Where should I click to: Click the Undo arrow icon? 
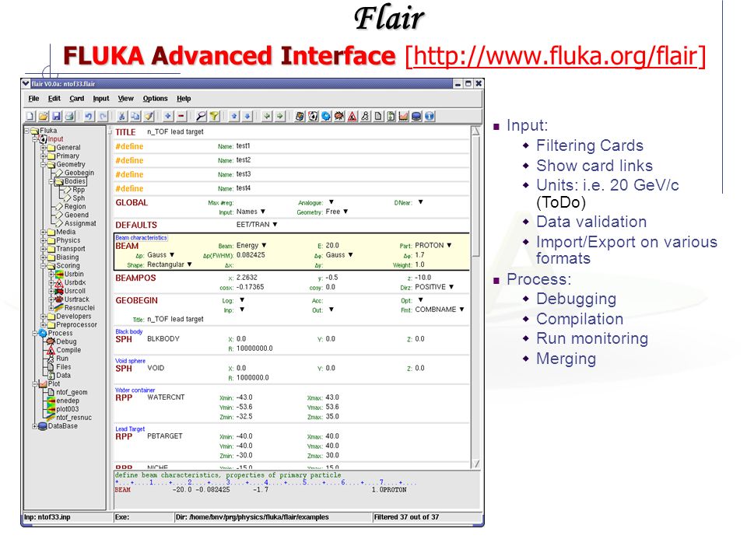(x=89, y=116)
